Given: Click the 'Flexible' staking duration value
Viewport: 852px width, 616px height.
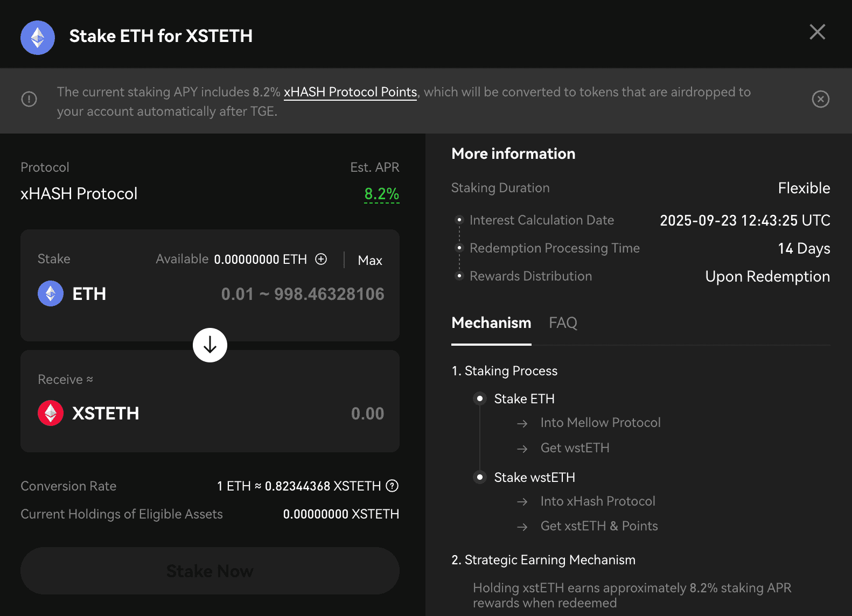Looking at the screenshot, I should [x=804, y=188].
